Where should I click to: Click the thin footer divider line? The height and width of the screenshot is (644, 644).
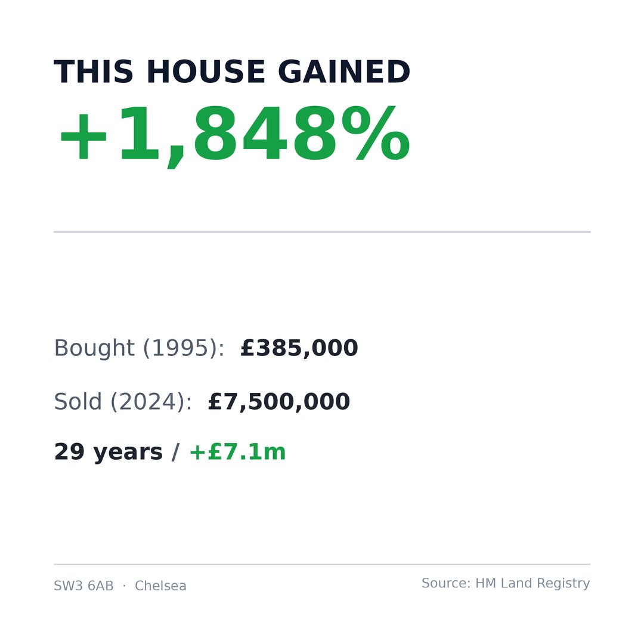(322, 564)
